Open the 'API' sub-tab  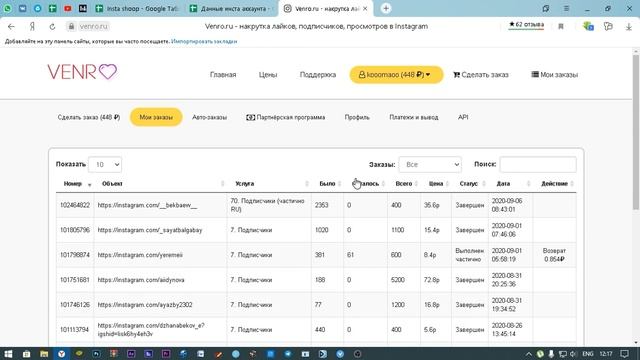(463, 117)
